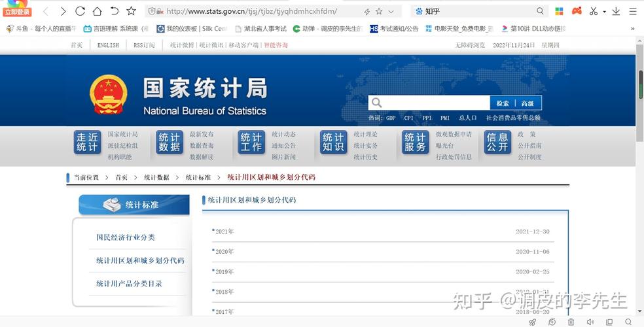Open the 我的仪表板 Silk Central bookmark
The height and width of the screenshot is (327, 644).
pos(191,29)
